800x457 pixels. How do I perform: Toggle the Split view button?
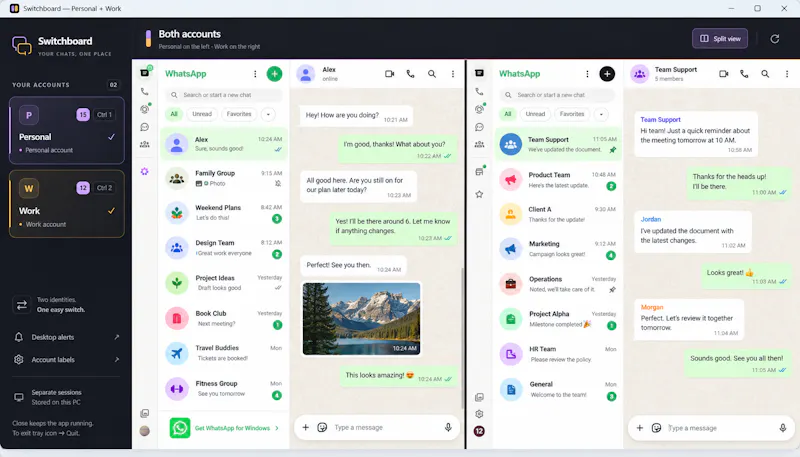click(x=720, y=38)
